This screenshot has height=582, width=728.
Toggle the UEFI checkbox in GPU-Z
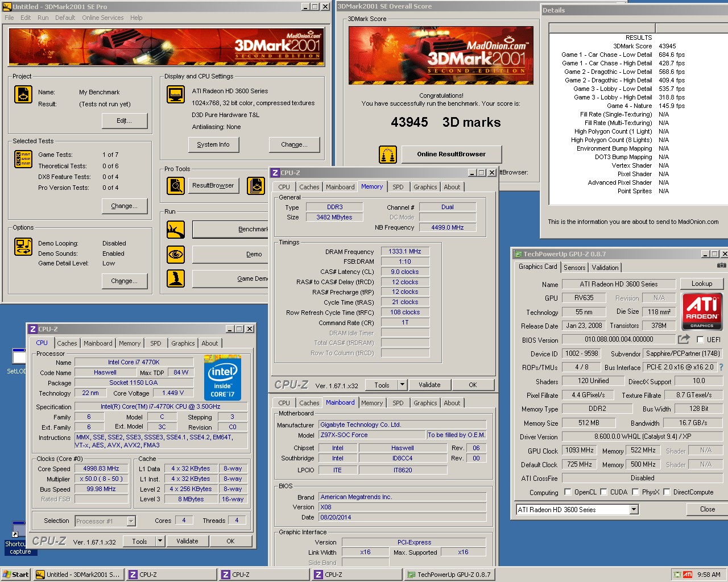701,339
